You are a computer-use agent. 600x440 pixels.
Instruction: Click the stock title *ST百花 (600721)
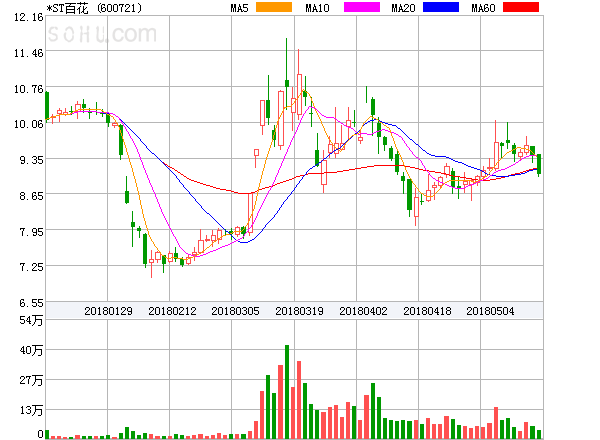(94, 8)
